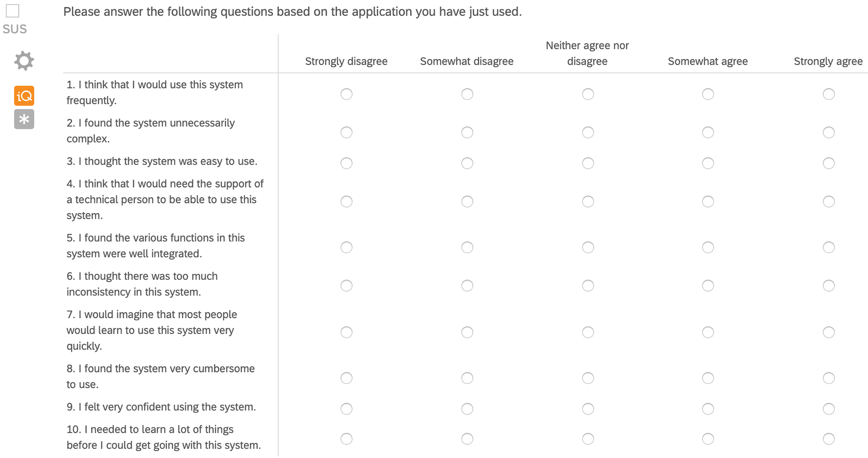This screenshot has height=458, width=868.
Task: Click the instruction text above the matrix
Action: [x=292, y=12]
